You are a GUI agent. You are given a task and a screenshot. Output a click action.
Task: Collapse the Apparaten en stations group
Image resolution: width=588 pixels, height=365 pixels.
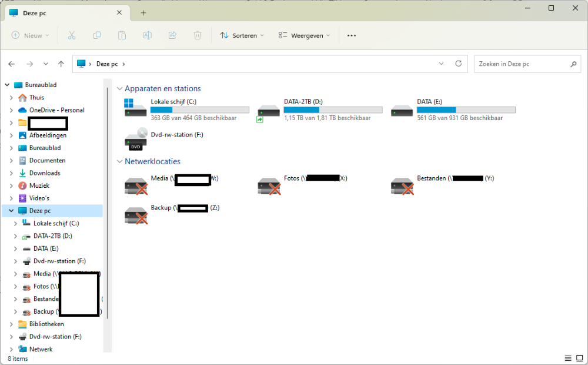point(119,89)
